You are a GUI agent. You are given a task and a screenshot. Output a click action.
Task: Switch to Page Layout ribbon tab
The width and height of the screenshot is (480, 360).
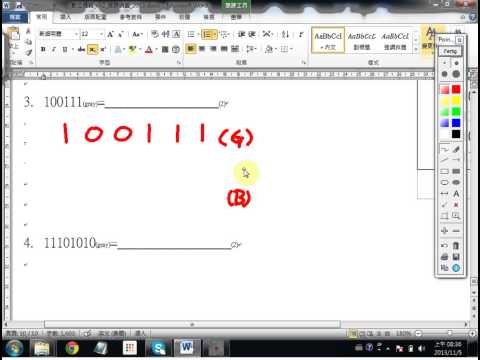94,17
